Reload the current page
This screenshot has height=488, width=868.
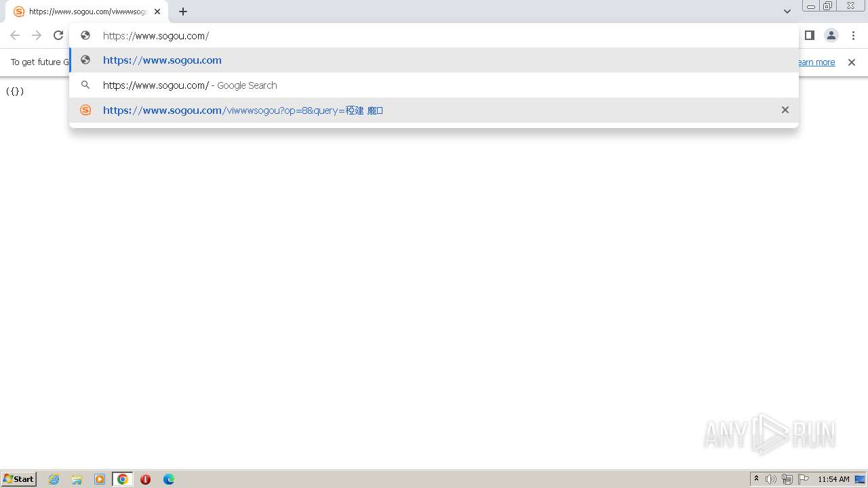coord(58,35)
